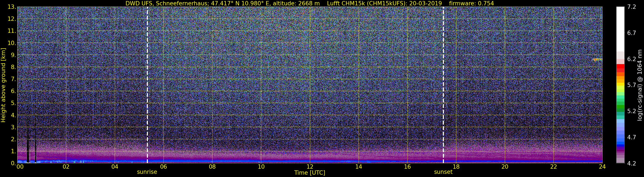This screenshot has height=177, width=644.
Task: Select the 'sunset' label below the axis
Action: tap(443, 172)
